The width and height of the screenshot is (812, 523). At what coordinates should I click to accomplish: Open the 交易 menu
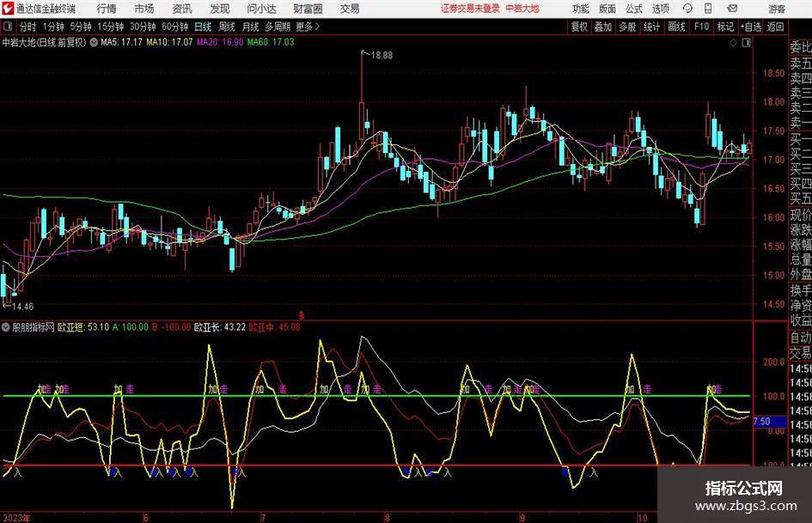point(350,9)
